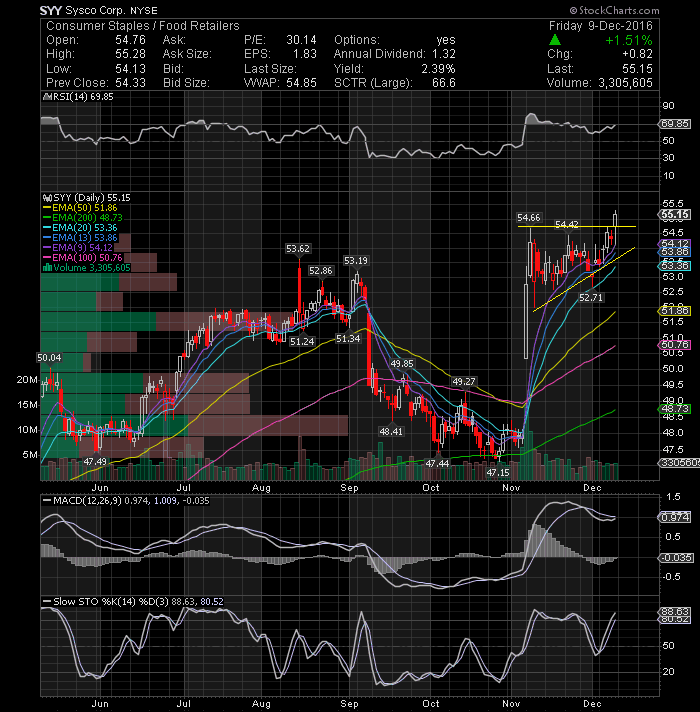Click the 47.44 October low label
The height and width of the screenshot is (712, 700).
437,463
